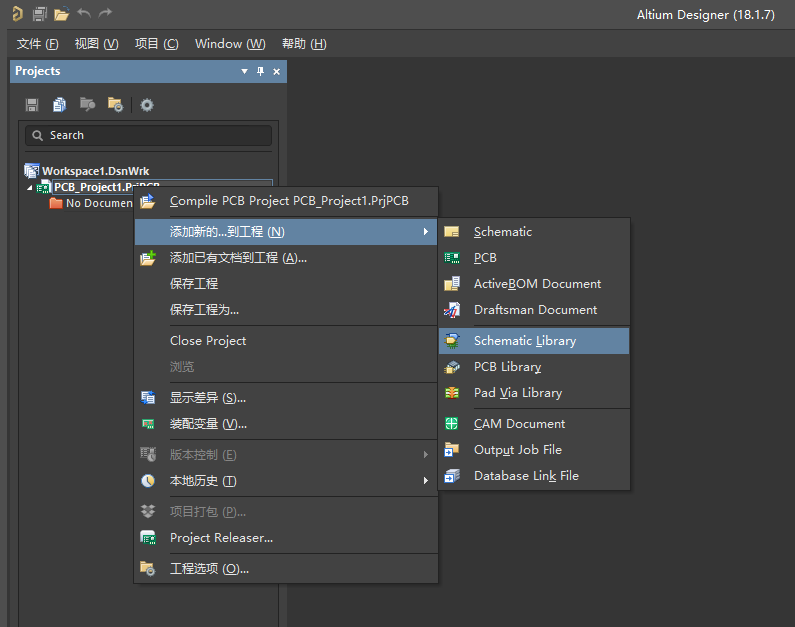Add new Pad Via Library

point(534,393)
